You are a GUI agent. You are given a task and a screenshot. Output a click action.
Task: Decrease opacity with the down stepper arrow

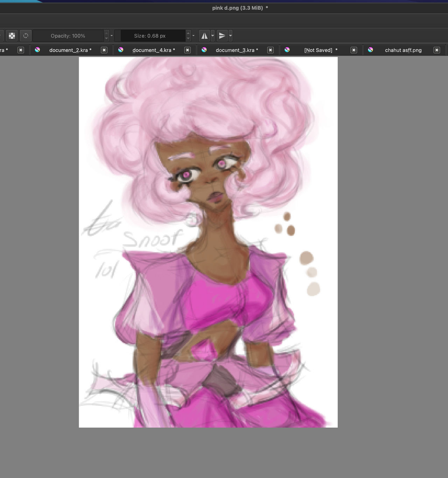point(106,38)
